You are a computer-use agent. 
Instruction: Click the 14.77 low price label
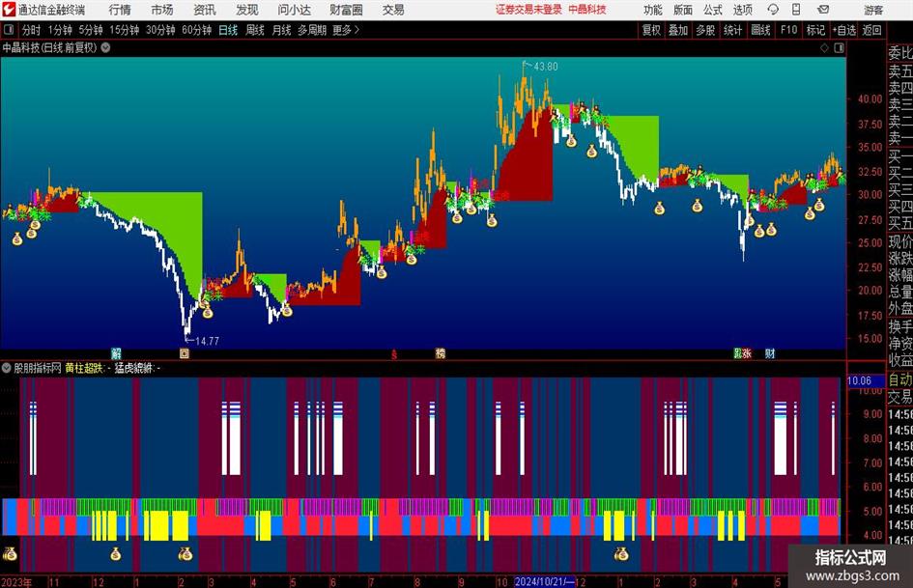coord(207,341)
